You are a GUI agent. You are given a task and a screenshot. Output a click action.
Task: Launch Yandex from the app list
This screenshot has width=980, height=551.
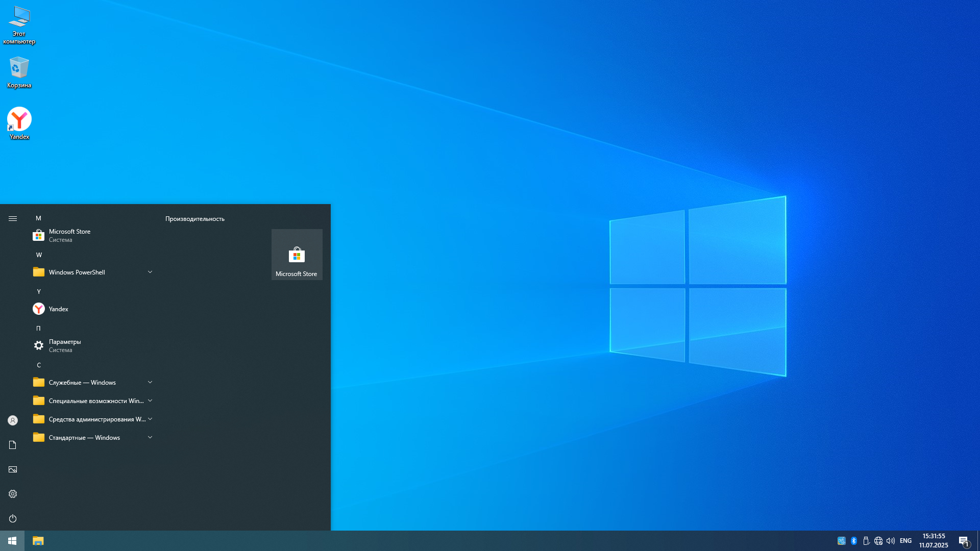[58, 309]
